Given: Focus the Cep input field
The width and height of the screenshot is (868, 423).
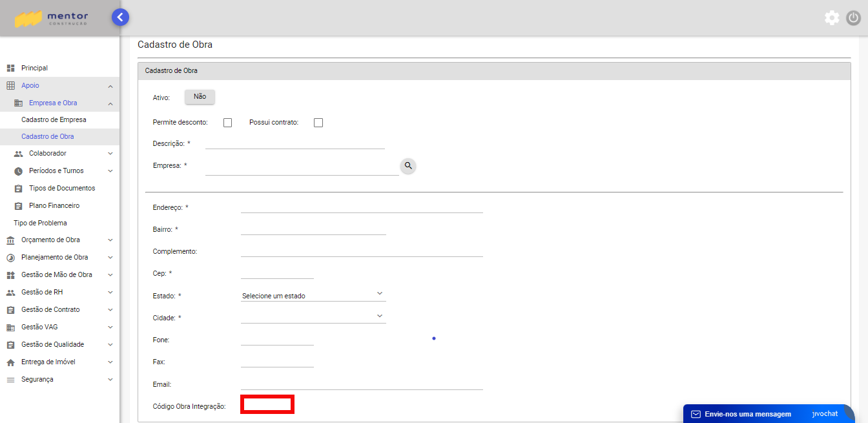Looking at the screenshot, I should point(277,273).
